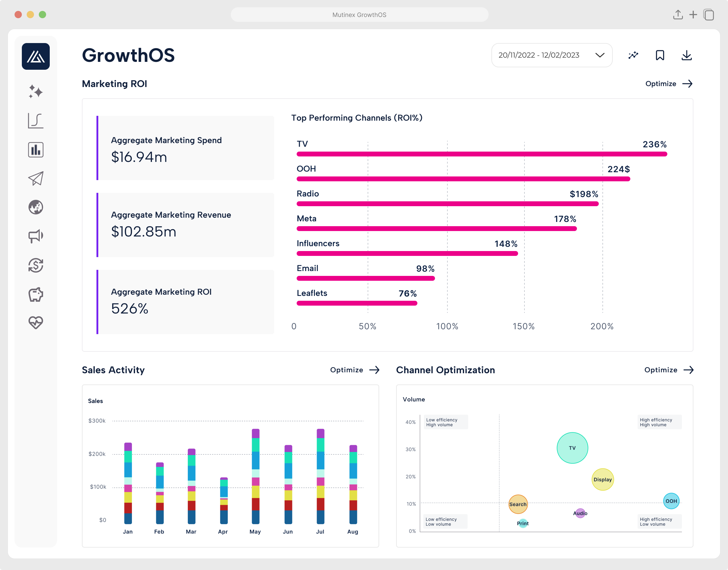Select the Aggregate Marketing Revenue card

click(185, 225)
